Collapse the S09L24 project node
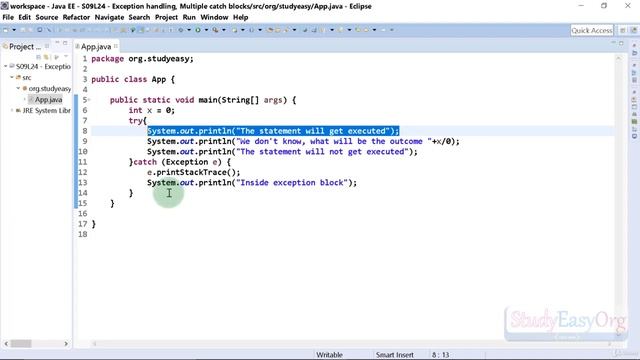The width and height of the screenshot is (640, 360). 6,66
